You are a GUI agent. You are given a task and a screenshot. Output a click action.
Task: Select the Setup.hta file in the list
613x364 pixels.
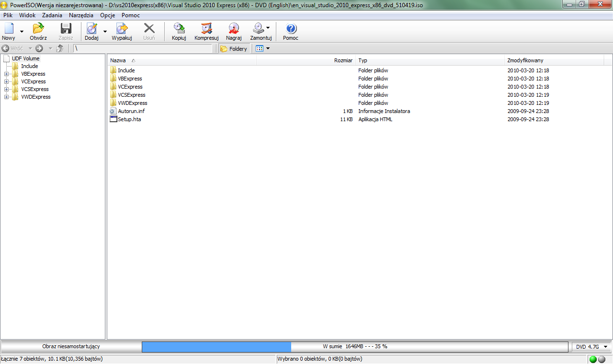click(129, 119)
